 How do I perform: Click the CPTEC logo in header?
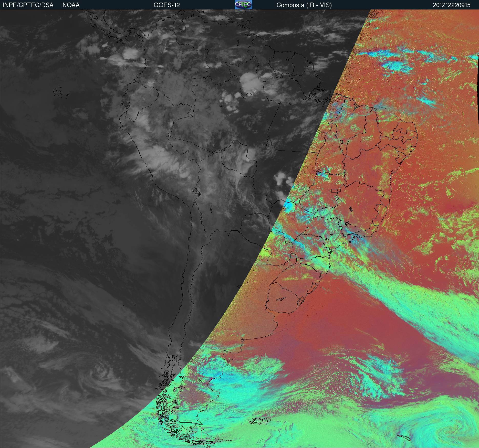(x=243, y=5)
